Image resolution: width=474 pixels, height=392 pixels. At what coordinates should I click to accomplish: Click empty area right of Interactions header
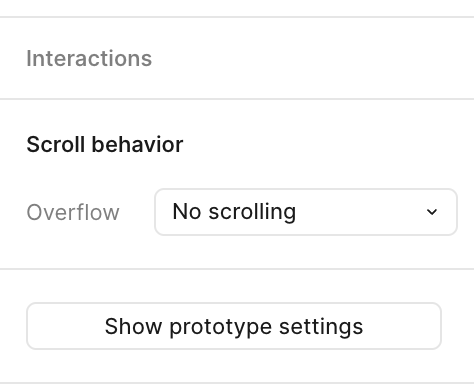pos(313,59)
